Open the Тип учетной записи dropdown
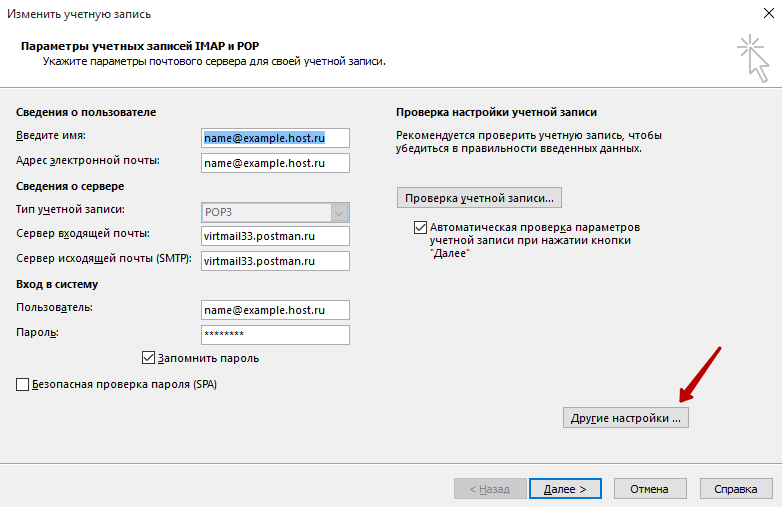This screenshot has height=507, width=782. tap(275, 212)
